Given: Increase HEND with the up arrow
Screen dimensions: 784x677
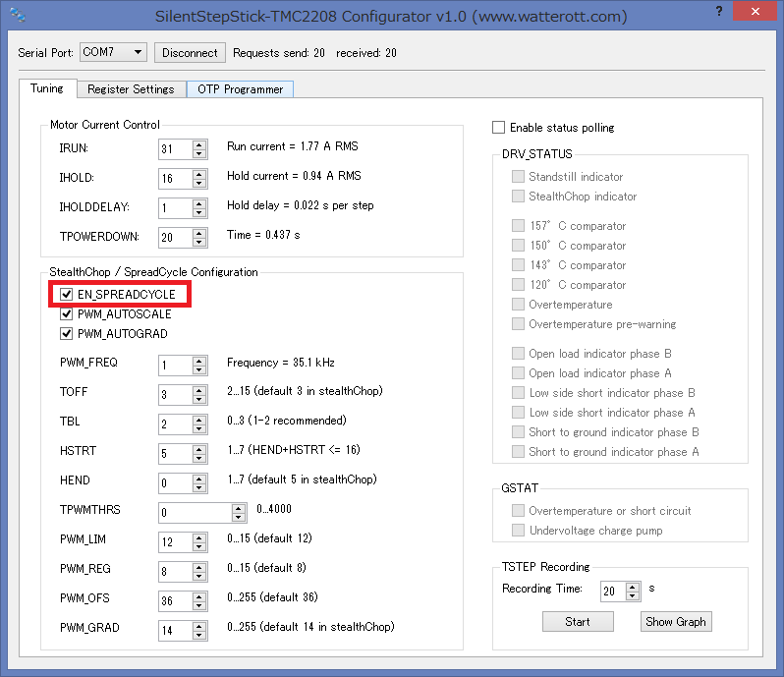Looking at the screenshot, I should pyautogui.click(x=199, y=479).
